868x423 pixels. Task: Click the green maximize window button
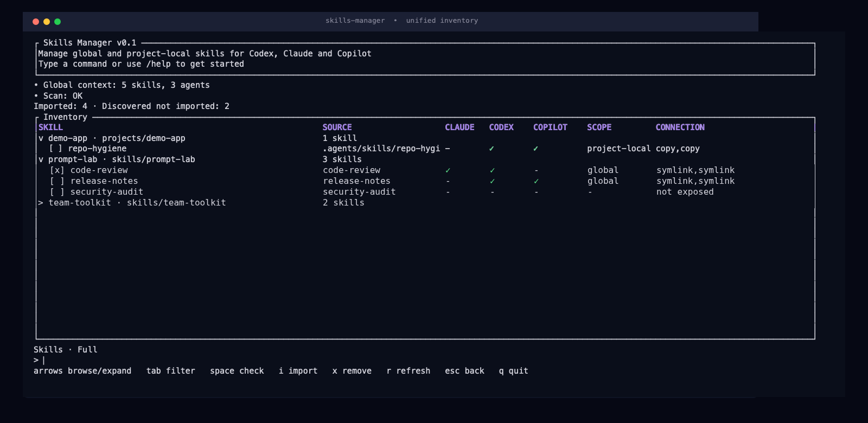[58, 22]
